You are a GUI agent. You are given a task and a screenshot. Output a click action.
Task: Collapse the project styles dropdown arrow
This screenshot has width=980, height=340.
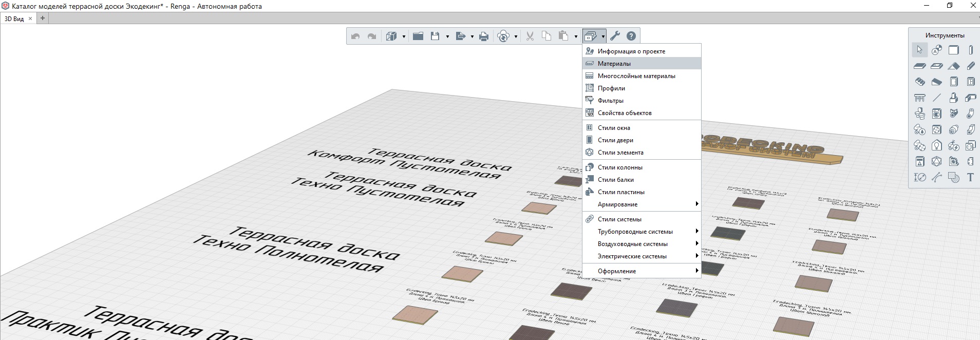(x=603, y=36)
